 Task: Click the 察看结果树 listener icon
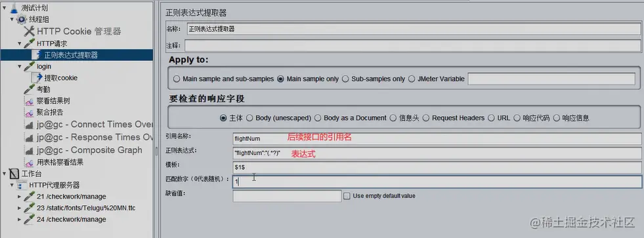coord(29,101)
